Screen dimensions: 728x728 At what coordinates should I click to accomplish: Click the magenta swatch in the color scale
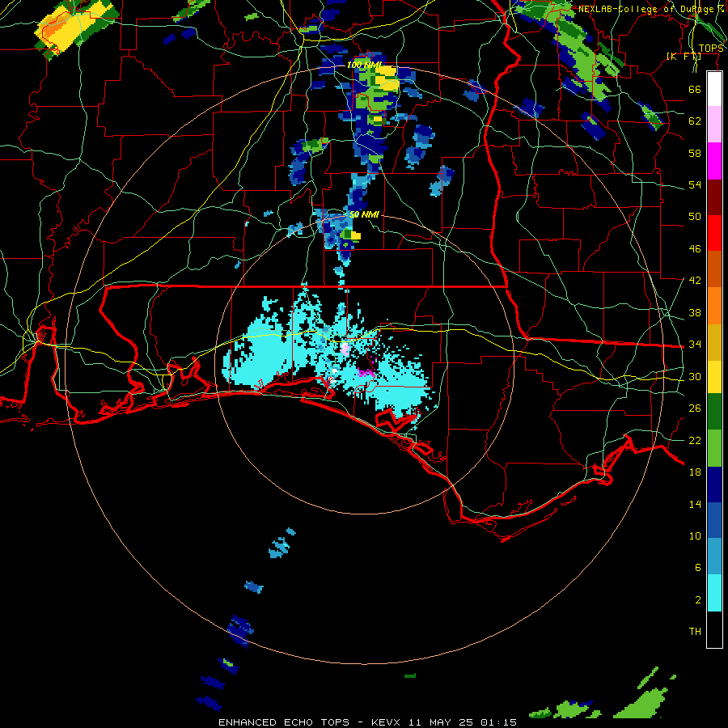pos(714,161)
